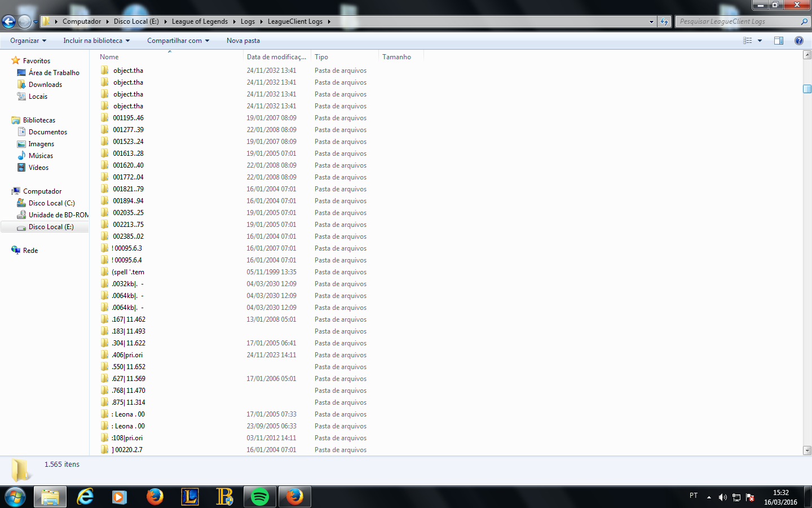Open address bar history dropdown
812x508 pixels.
pos(651,21)
